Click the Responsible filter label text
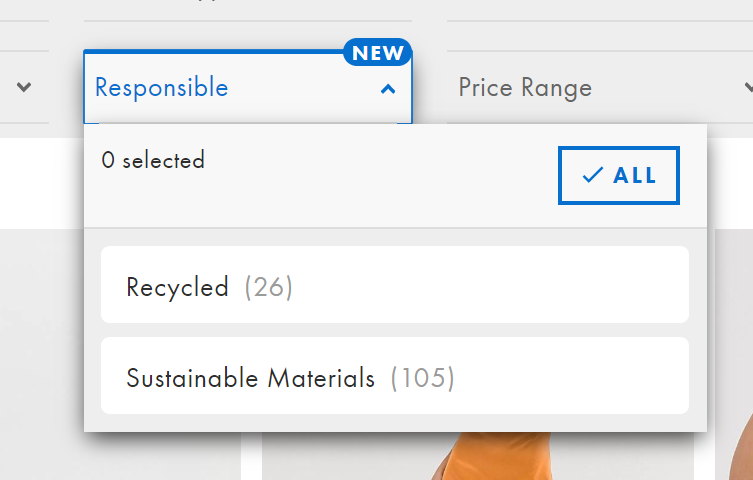This screenshot has height=480, width=753. [161, 87]
